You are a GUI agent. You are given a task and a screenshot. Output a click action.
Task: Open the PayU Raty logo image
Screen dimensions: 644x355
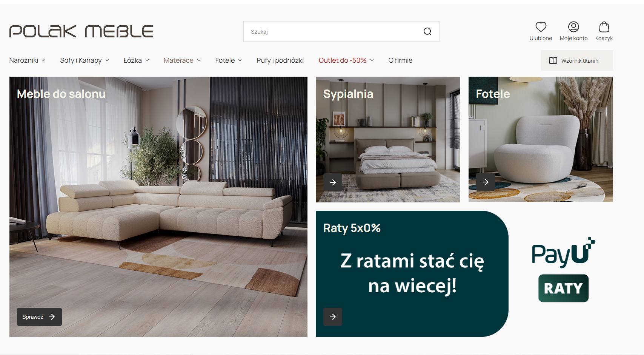click(563, 270)
